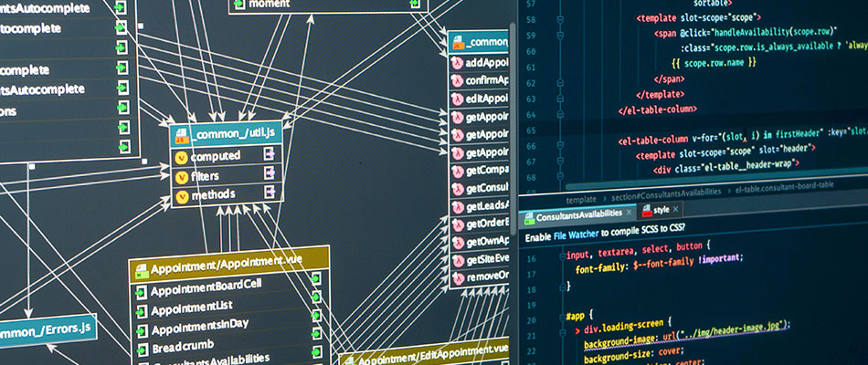The width and height of the screenshot is (868, 365).
Task: Click the red icon beside addAppoi method
Action: tap(457, 63)
